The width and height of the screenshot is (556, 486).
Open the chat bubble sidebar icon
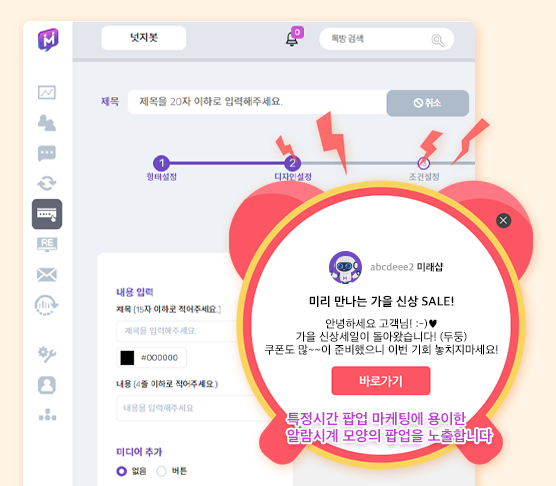click(47, 153)
